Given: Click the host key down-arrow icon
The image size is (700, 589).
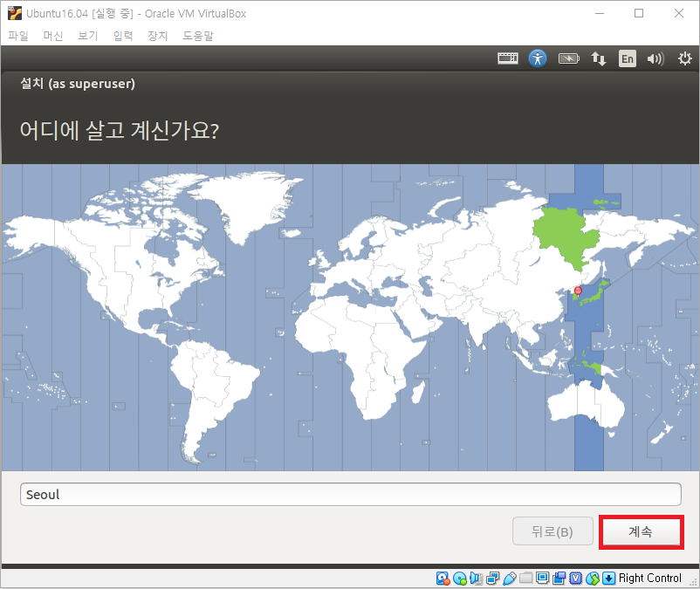Looking at the screenshot, I should 608,579.
